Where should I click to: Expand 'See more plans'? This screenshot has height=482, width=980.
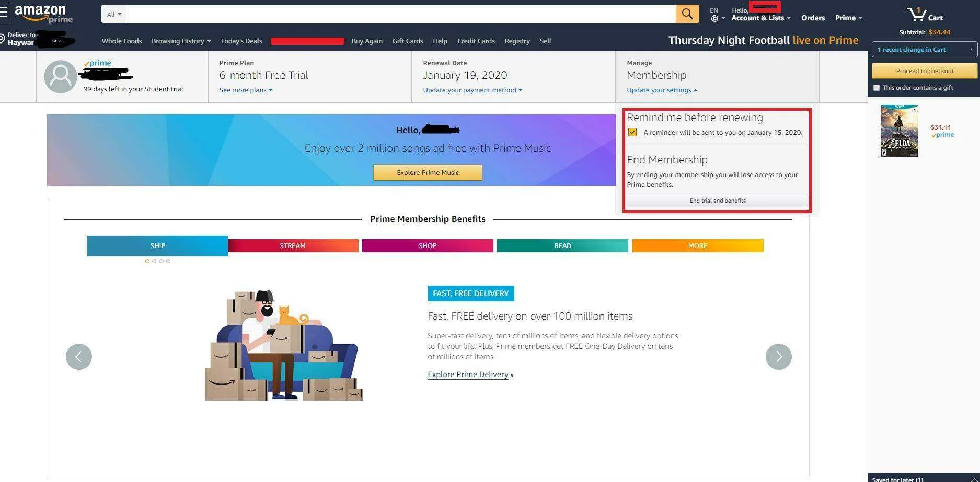[x=246, y=90]
